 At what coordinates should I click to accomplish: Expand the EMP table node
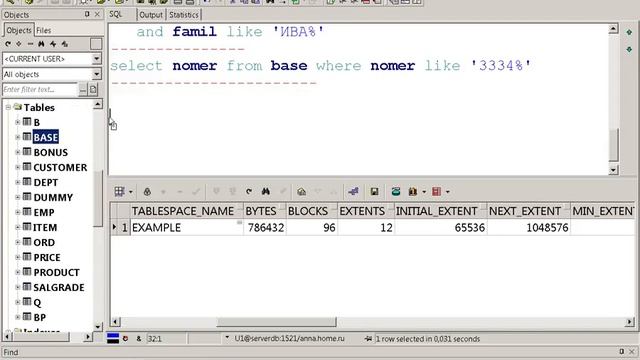(18, 212)
